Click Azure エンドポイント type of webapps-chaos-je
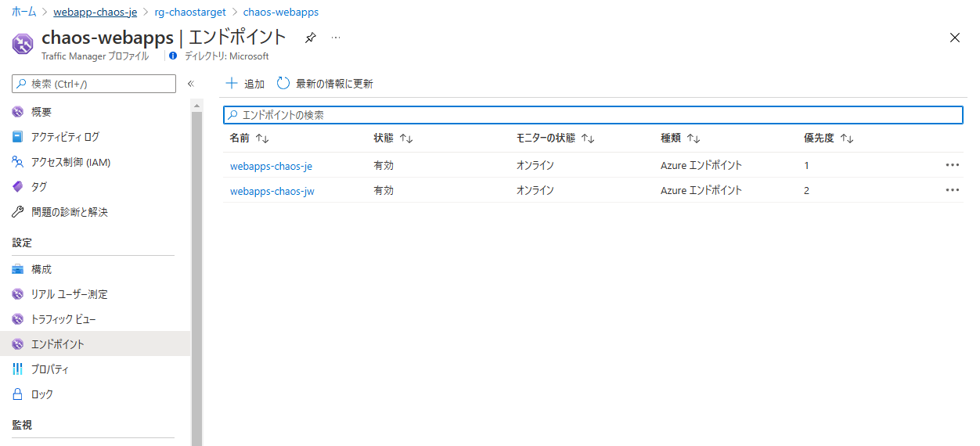 pyautogui.click(x=701, y=166)
